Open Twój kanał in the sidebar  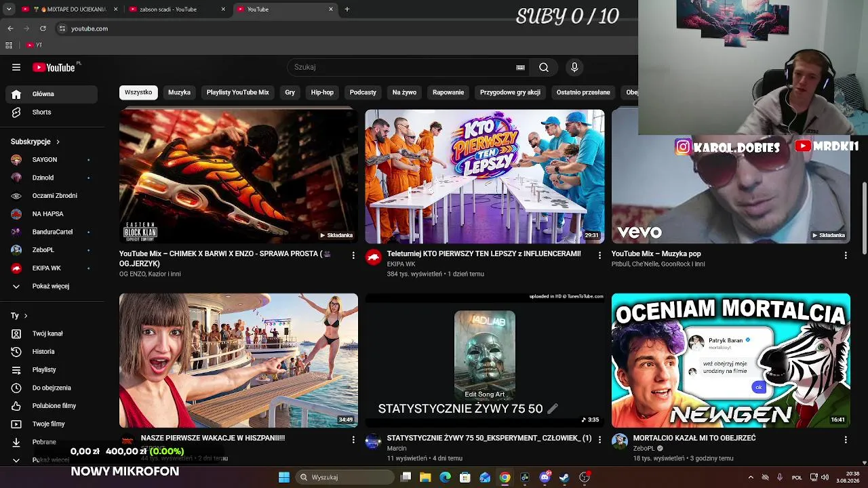coord(52,333)
